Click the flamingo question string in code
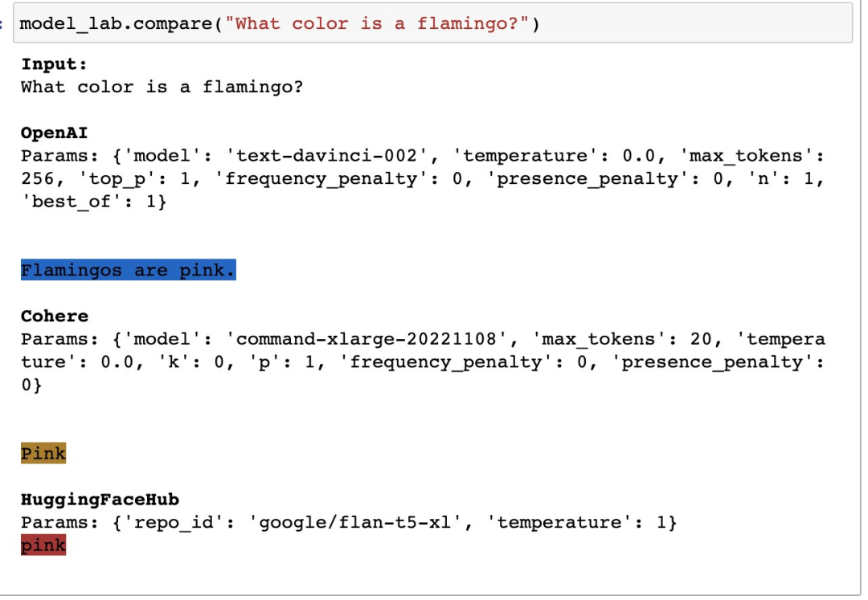The height and width of the screenshot is (600, 868). click(x=376, y=24)
